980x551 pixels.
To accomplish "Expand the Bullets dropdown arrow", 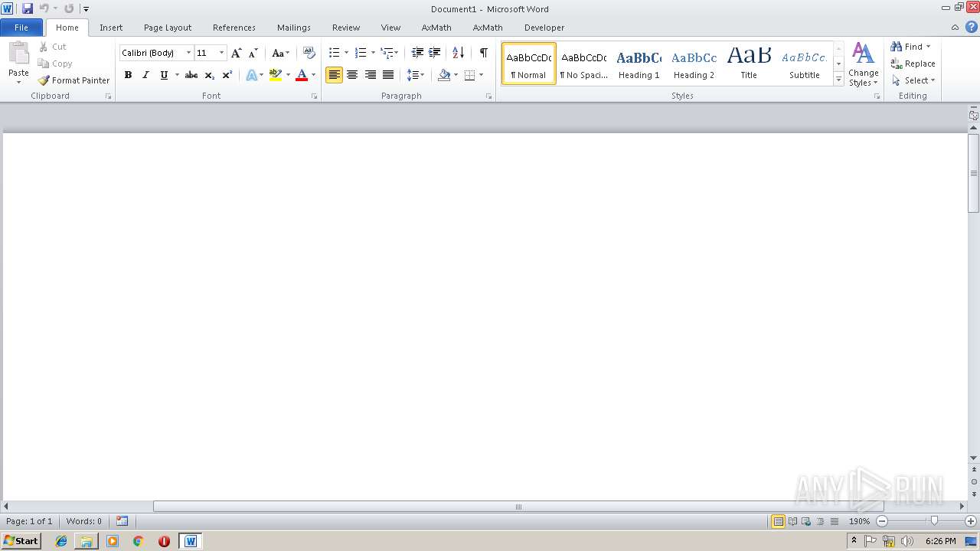I will pos(346,53).
